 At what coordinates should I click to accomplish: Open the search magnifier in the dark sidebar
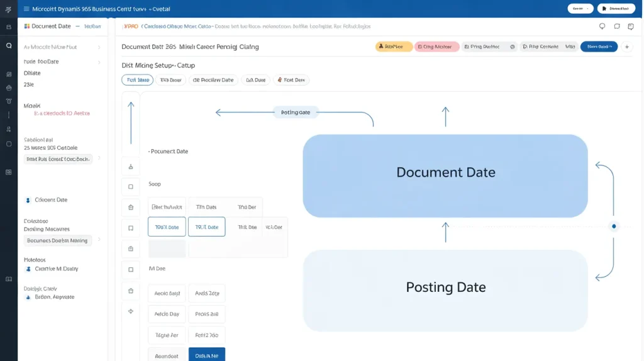[9, 45]
